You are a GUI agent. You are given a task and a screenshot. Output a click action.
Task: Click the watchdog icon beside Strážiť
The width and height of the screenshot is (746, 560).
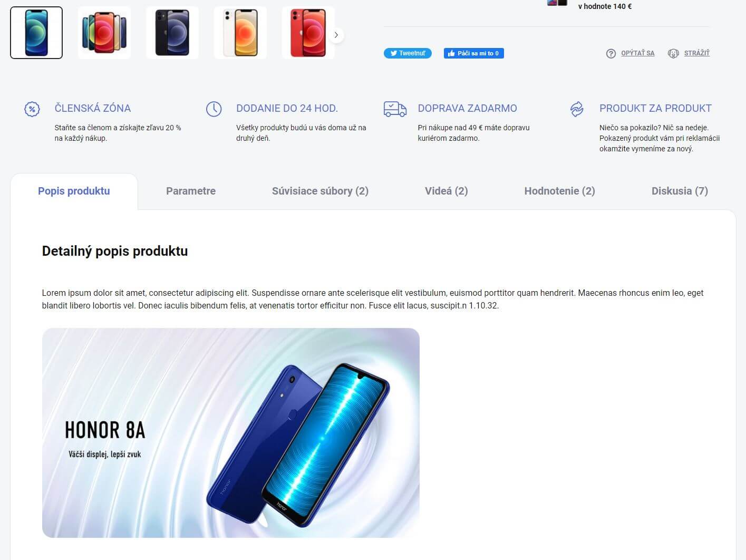pyautogui.click(x=673, y=53)
